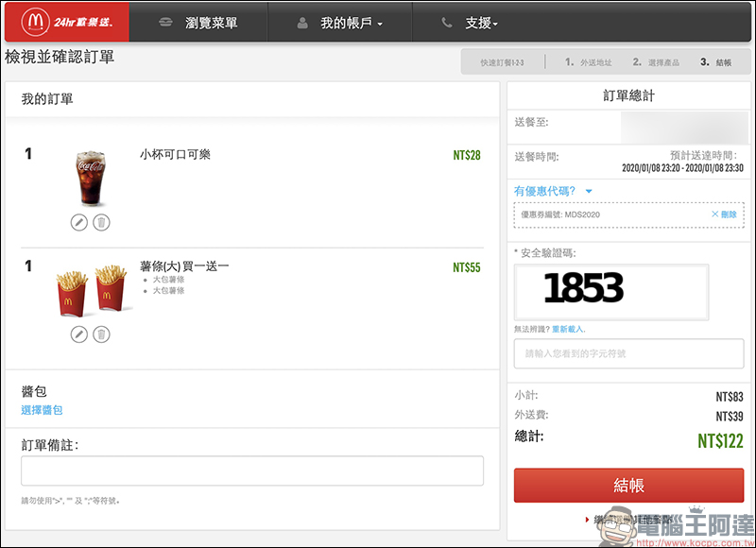The height and width of the screenshot is (548, 756).
Task: Delete the 小杯可口可樂 item with trash icon
Action: 101,222
